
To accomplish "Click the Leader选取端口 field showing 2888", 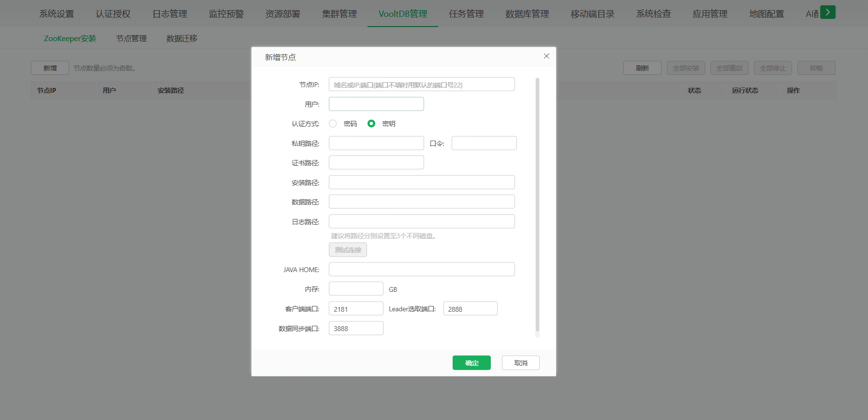I will 470,309.
